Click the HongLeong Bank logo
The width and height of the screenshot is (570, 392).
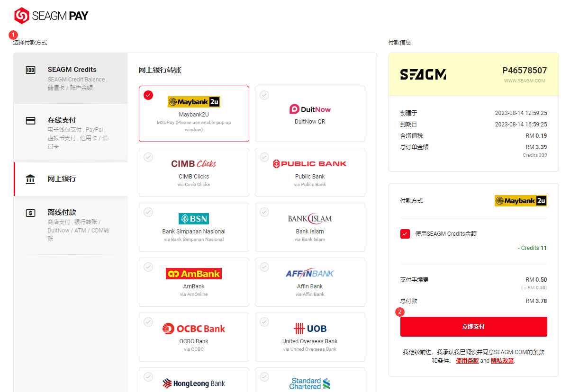[x=194, y=383]
